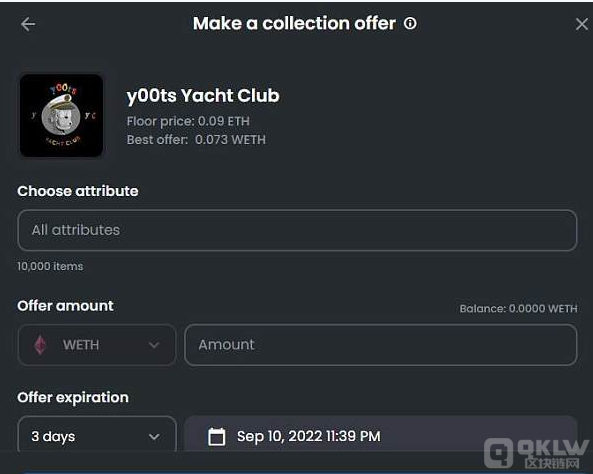Screen dimensions: 593x474
Task: Select the Sep 10, 2022 date field
Action: [x=381, y=434]
